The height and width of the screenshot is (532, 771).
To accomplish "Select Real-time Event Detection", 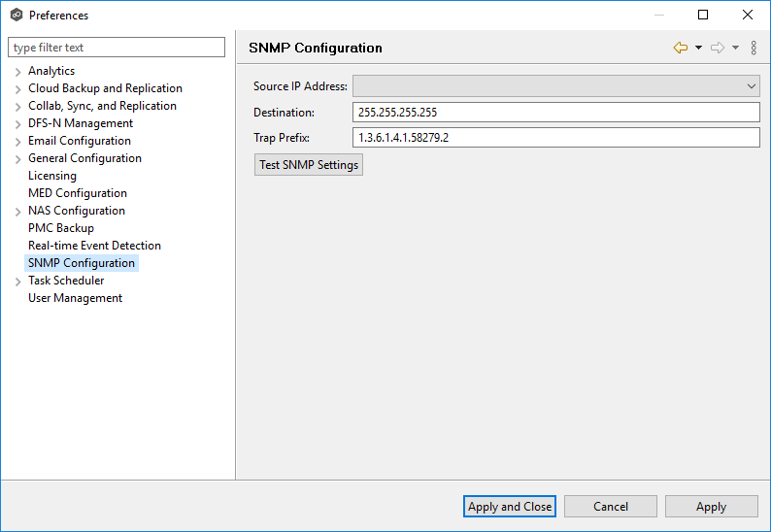I will [94, 246].
